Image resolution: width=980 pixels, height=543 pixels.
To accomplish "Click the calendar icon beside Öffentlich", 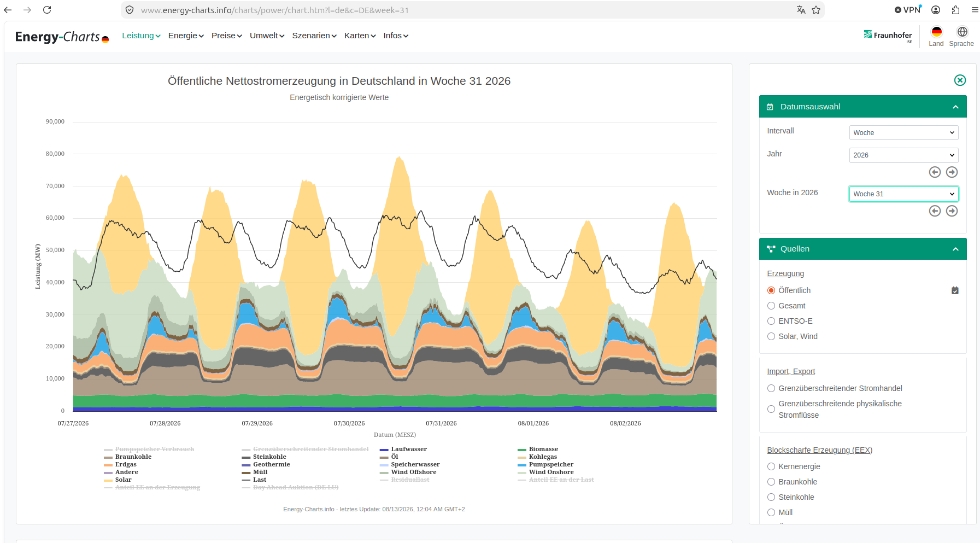I will click(x=955, y=290).
